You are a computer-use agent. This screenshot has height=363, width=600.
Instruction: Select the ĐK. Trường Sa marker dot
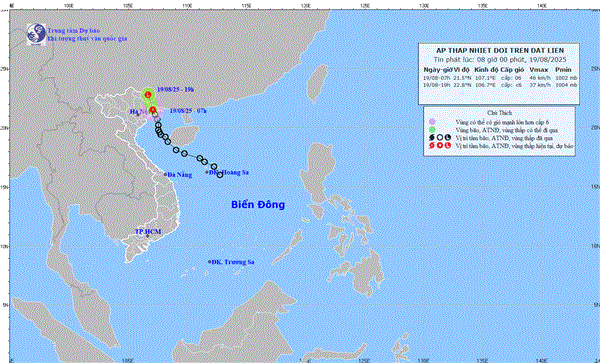coord(210,262)
